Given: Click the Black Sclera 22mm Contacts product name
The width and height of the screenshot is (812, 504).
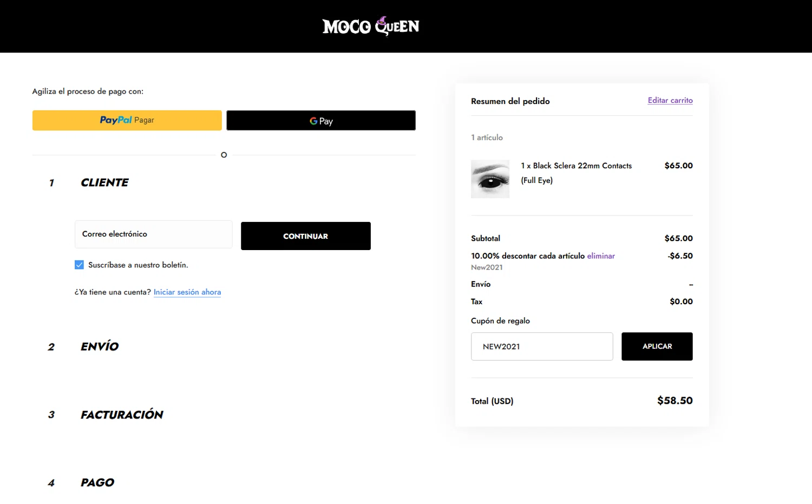Looking at the screenshot, I should point(576,166).
